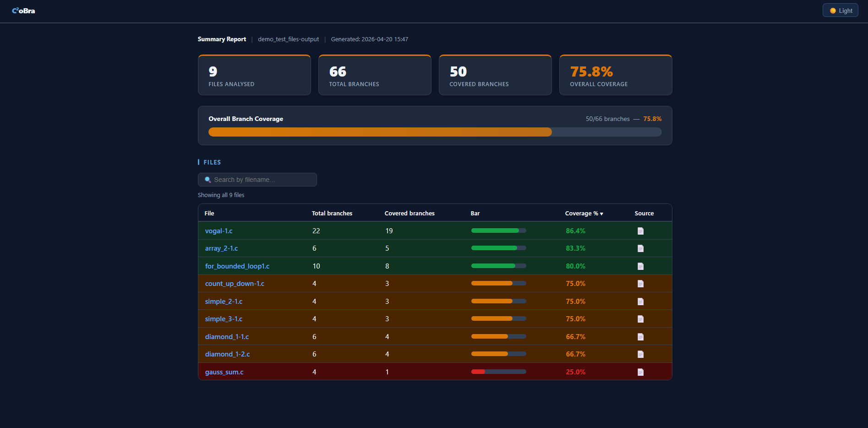
Task: Click the source document icon for gauss_sum.c
Action: tap(640, 372)
